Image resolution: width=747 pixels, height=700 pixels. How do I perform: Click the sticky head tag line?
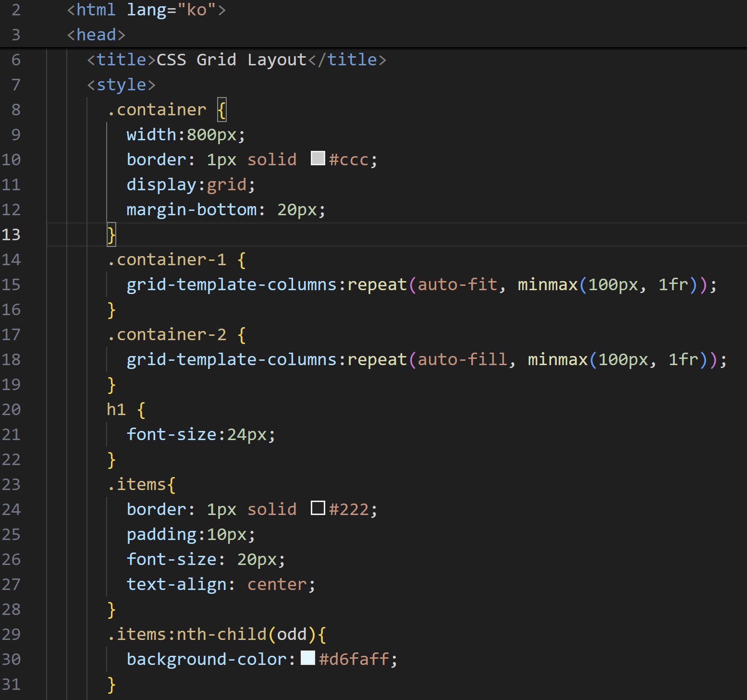tap(96, 35)
